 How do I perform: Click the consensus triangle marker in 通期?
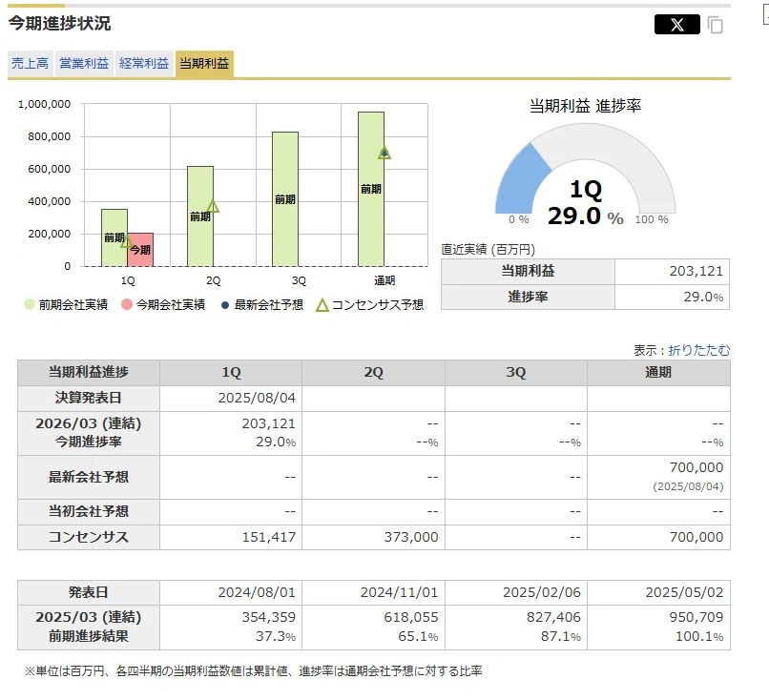point(384,153)
